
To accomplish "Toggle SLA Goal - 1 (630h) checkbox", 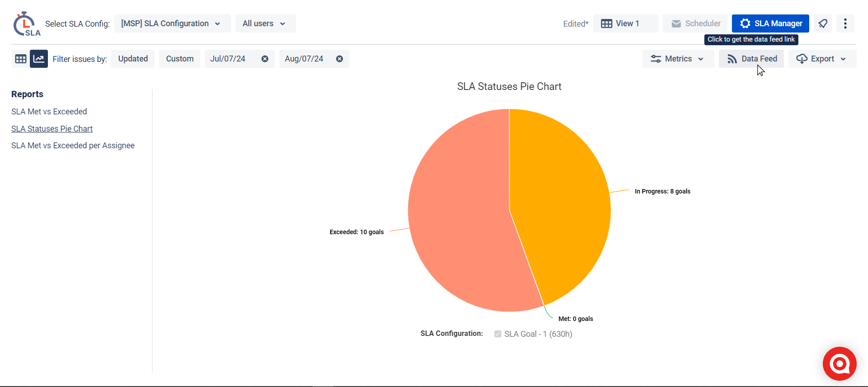I will (x=498, y=334).
